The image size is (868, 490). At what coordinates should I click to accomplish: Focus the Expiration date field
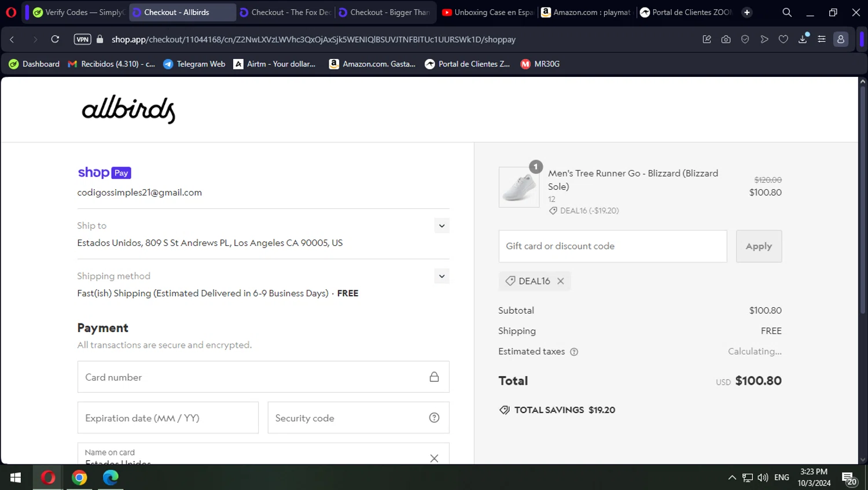pyautogui.click(x=168, y=418)
